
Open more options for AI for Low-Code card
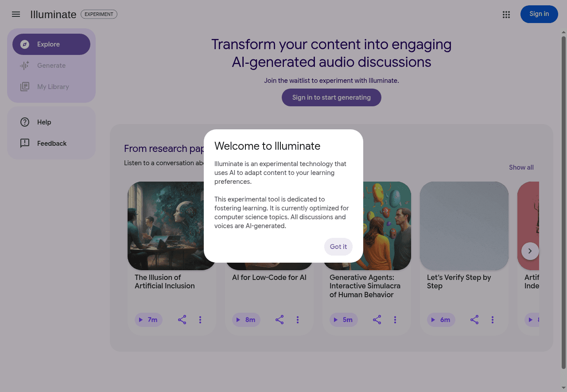click(298, 320)
